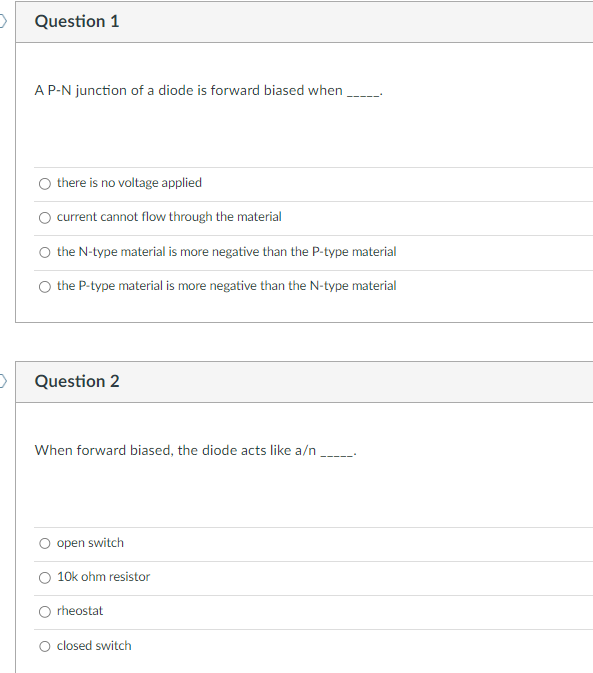The image size is (593, 673).
Task: Click the 'Question 1' header title
Action: 77,21
